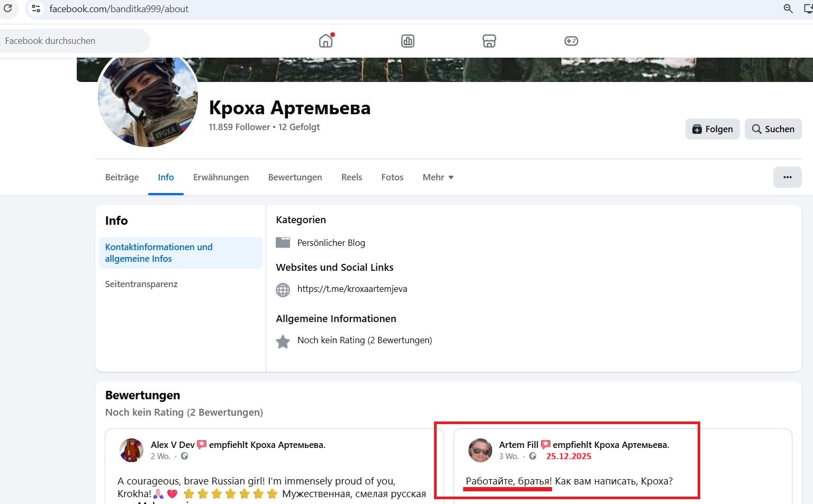Switch to the Erwähnungen tab

pyautogui.click(x=221, y=177)
